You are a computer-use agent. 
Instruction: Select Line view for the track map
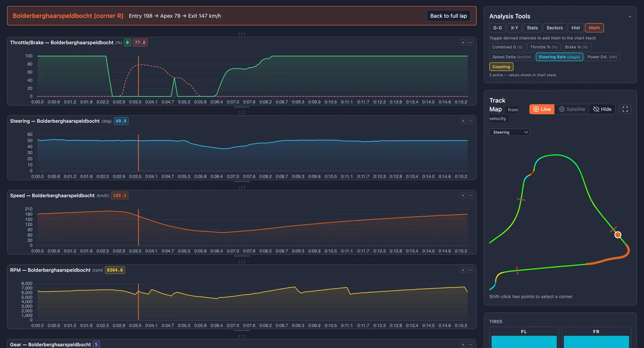coord(542,109)
